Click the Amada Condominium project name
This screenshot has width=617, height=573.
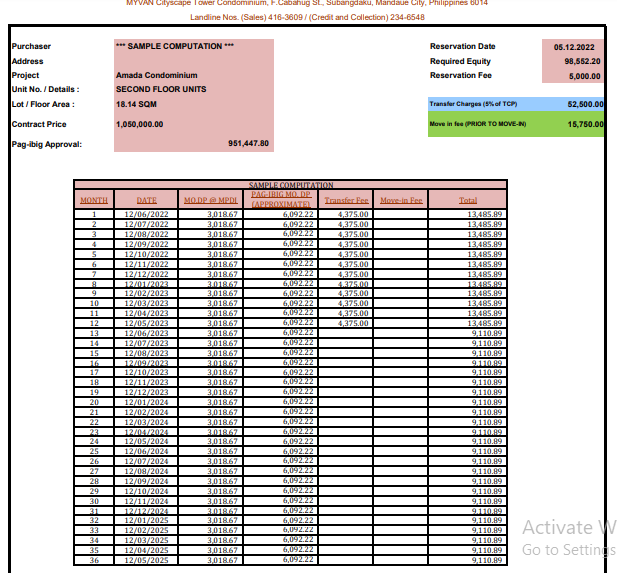pyautogui.click(x=156, y=76)
